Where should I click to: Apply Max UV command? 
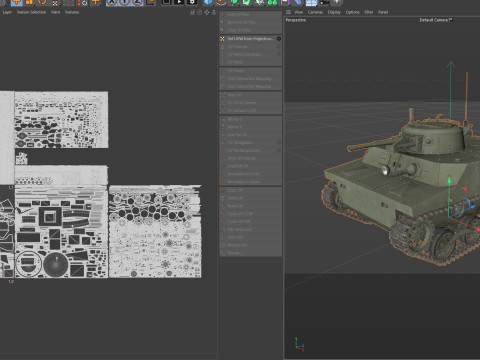coord(250,95)
